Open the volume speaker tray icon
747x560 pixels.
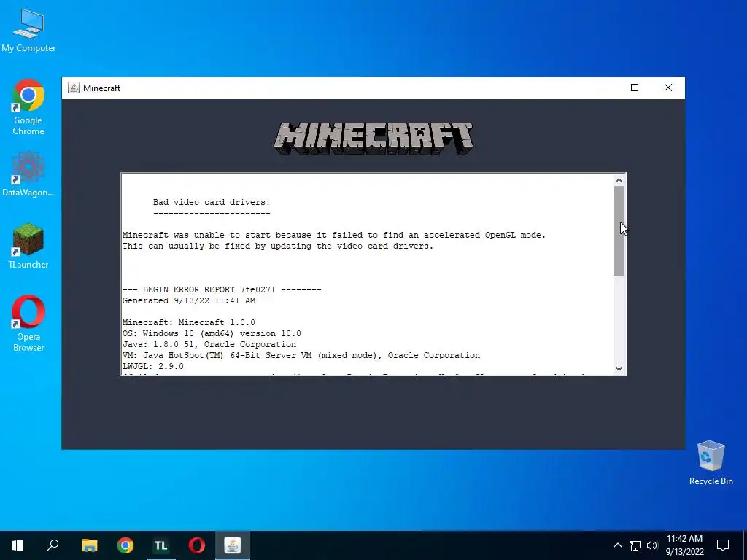[652, 545]
